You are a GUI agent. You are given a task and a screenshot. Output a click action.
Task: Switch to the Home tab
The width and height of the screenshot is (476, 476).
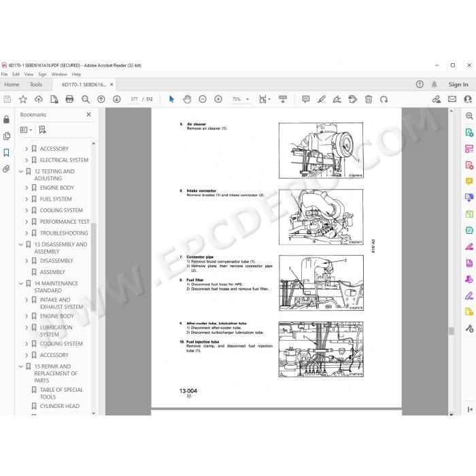tap(12, 84)
